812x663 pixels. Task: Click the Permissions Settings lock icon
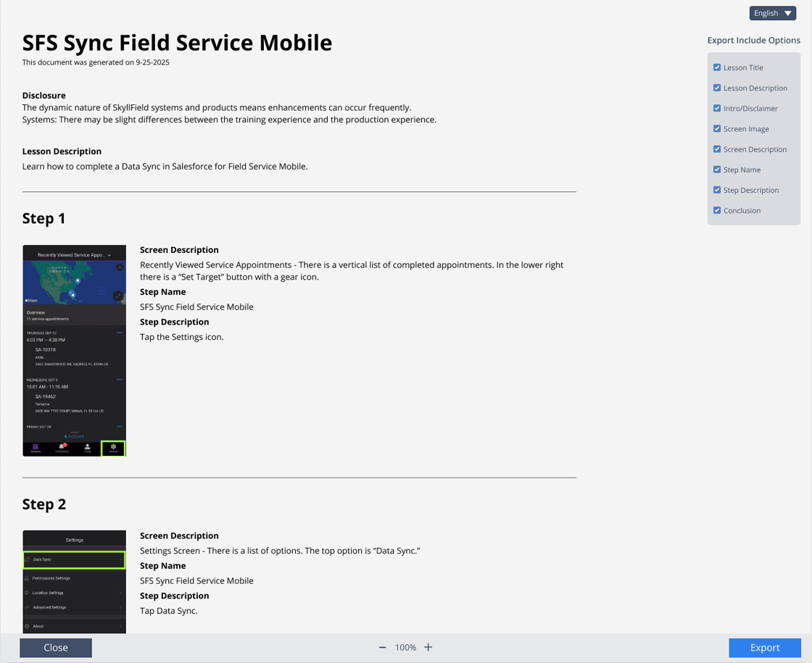coord(26,578)
